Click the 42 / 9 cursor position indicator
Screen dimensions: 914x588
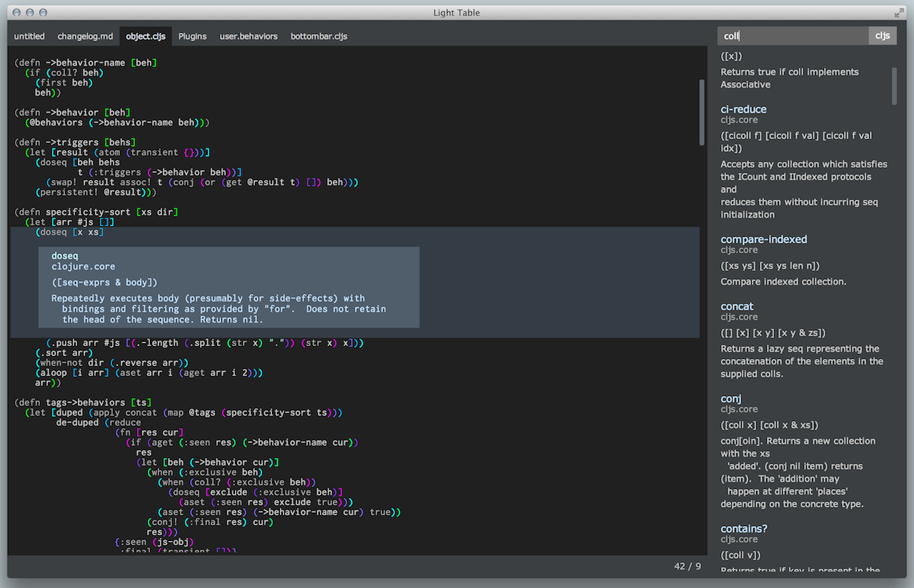point(688,566)
